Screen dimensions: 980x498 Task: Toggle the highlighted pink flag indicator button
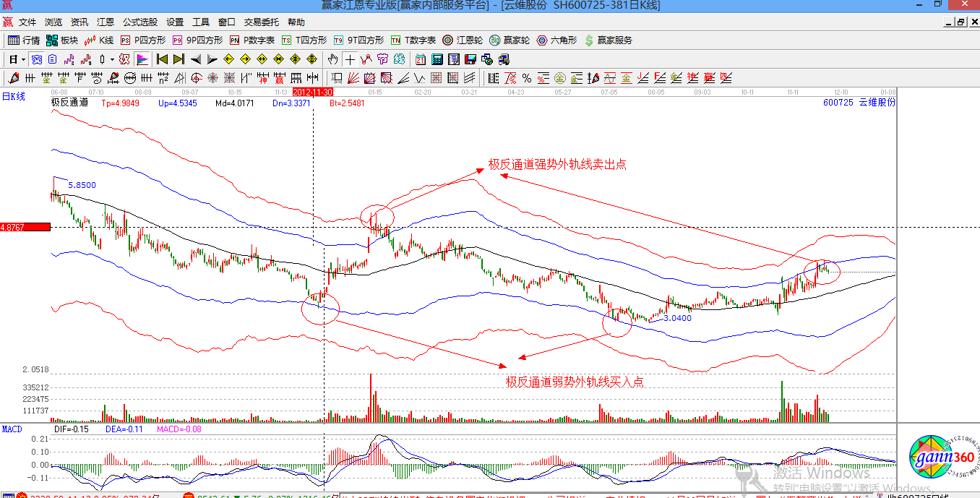(x=142, y=59)
